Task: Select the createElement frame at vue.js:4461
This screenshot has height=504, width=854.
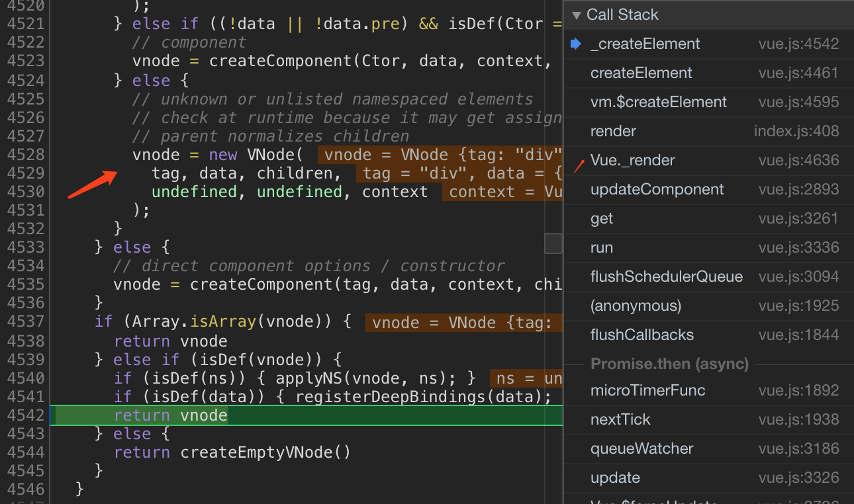Action: point(708,73)
